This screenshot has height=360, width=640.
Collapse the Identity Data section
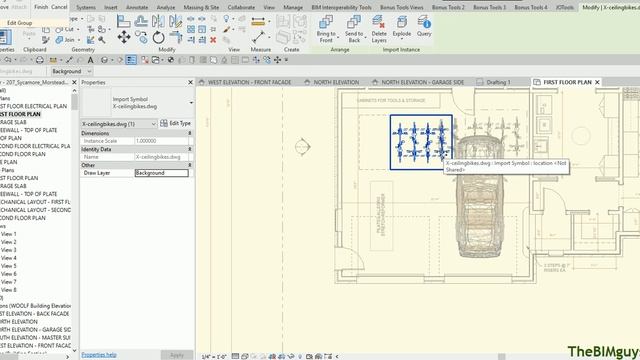[190, 149]
